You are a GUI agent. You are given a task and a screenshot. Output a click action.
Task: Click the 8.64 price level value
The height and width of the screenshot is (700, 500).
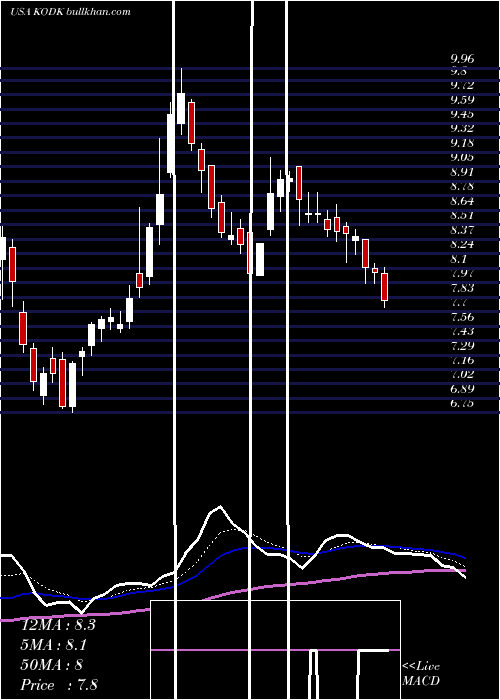(x=462, y=201)
